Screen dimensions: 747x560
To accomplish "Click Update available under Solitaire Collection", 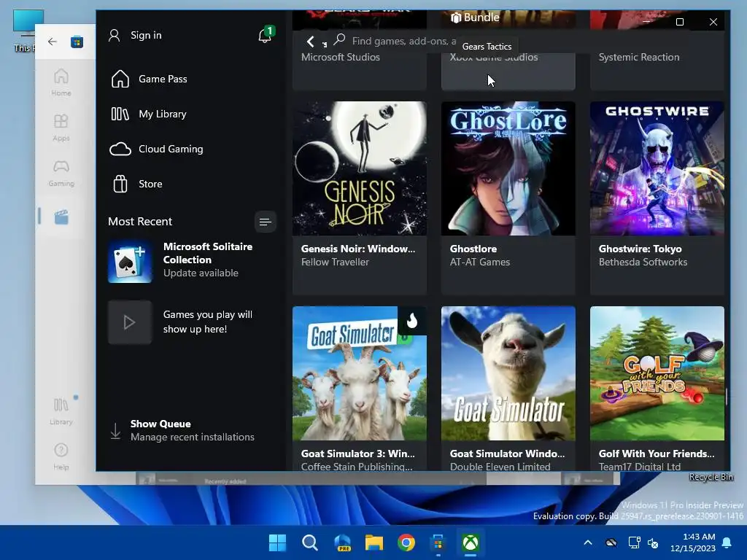I will 201,273.
